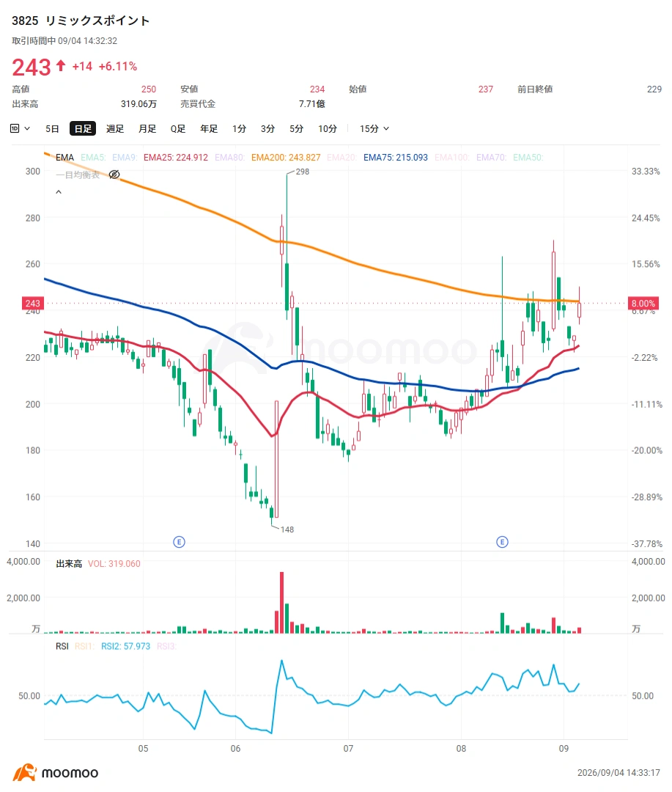Click the red up arrow icon
This screenshot has width=672, height=792.
(61, 66)
